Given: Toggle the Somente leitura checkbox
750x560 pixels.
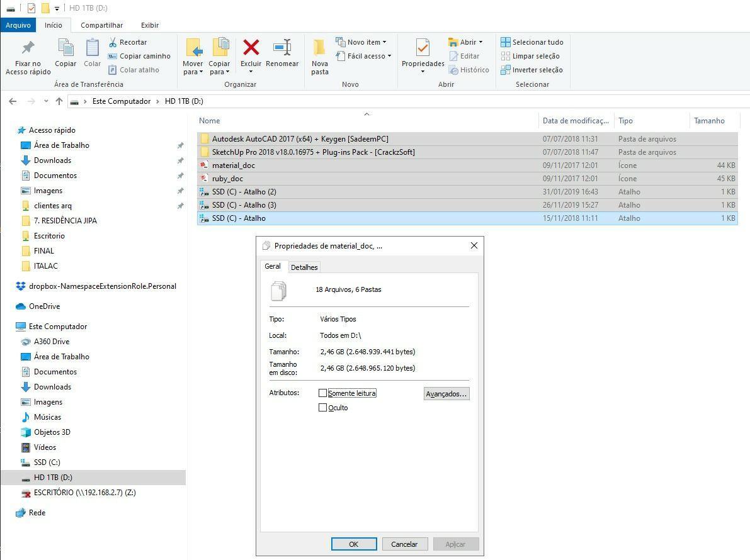Looking at the screenshot, I should point(323,393).
